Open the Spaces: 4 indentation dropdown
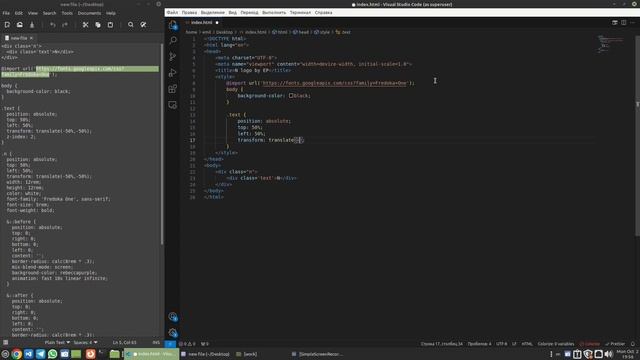The height and width of the screenshot is (360, 640). 85,342
